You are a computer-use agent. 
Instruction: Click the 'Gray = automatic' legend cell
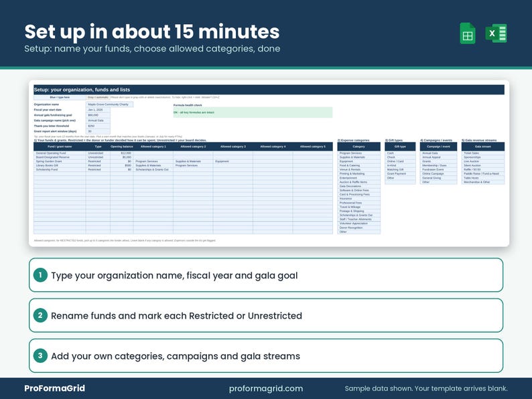98,97
